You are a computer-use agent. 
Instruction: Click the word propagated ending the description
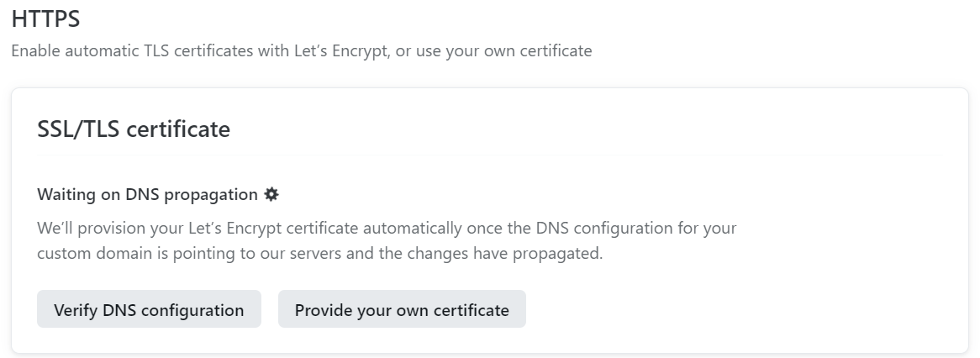566,253
